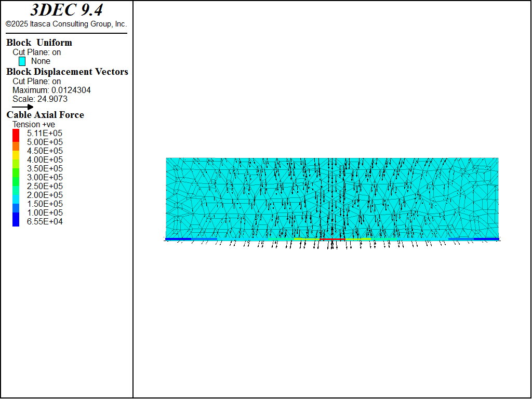The image size is (532, 399).
Task: Click the 1.00E+05 legend value
Action: click(45, 212)
